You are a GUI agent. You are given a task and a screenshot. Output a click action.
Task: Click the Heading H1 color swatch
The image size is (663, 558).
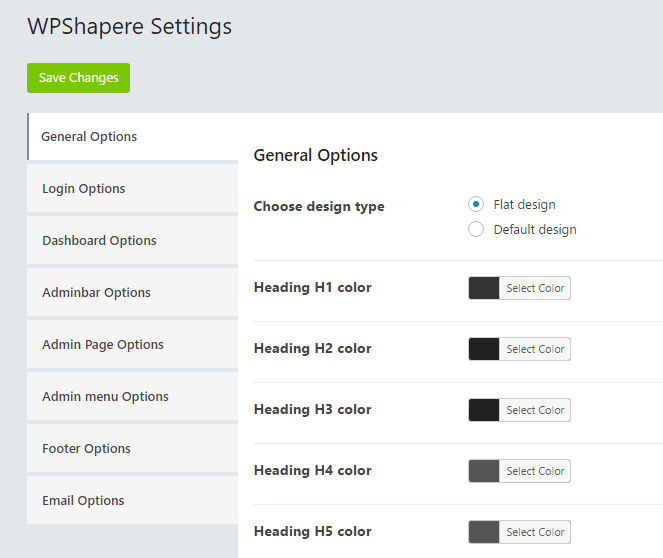point(484,288)
